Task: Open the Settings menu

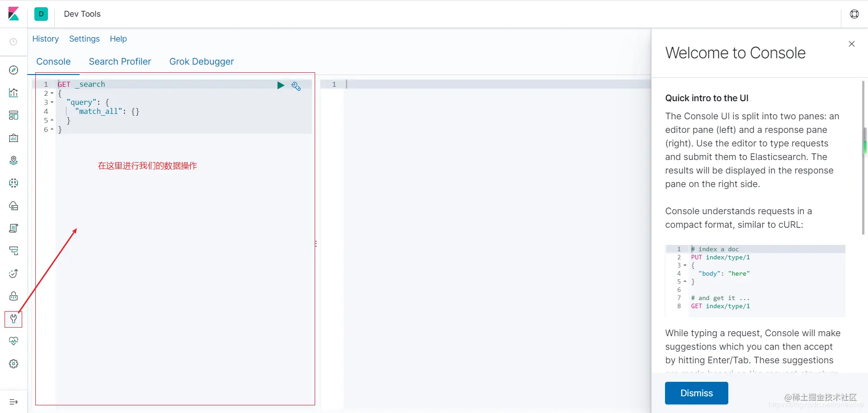Action: [85, 39]
